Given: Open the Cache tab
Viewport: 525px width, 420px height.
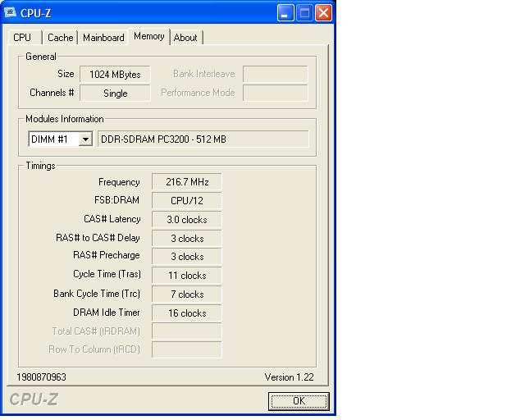Looking at the screenshot, I should coord(60,38).
